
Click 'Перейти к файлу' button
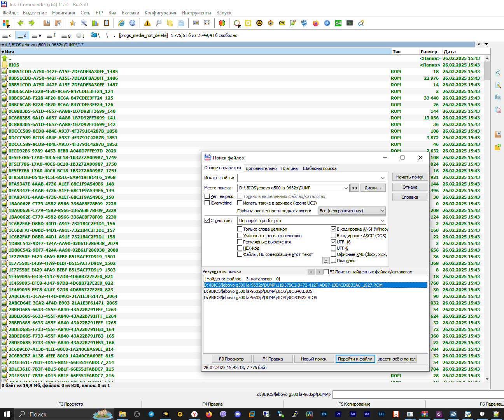point(355,359)
